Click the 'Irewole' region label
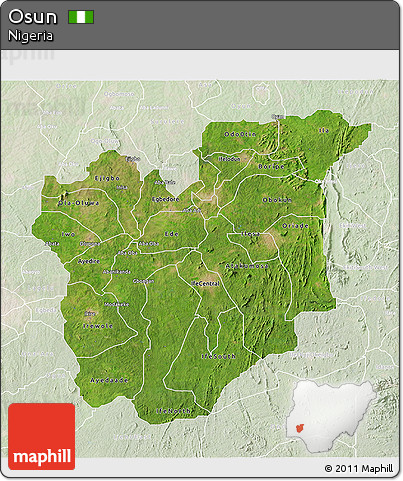 point(98,326)
